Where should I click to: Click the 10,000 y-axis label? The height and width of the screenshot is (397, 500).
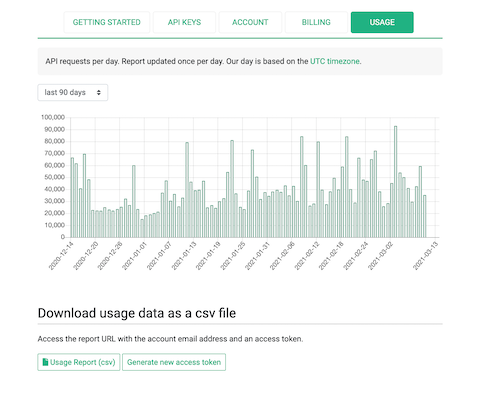click(x=54, y=225)
